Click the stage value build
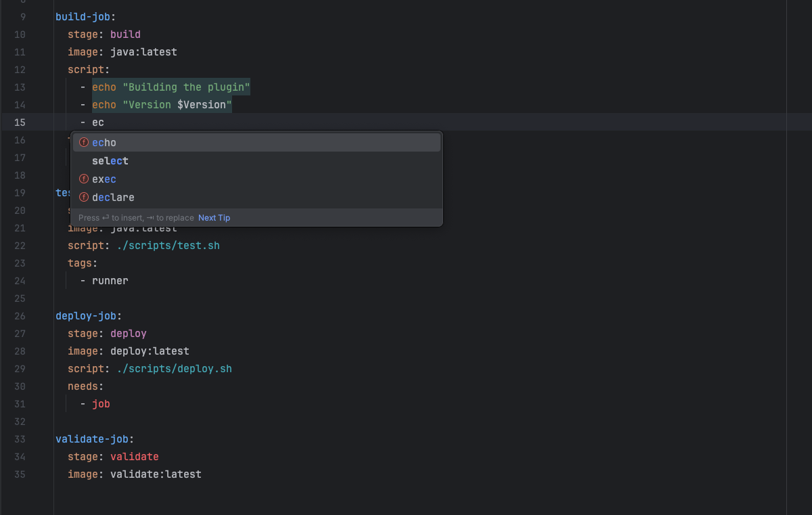 click(125, 35)
